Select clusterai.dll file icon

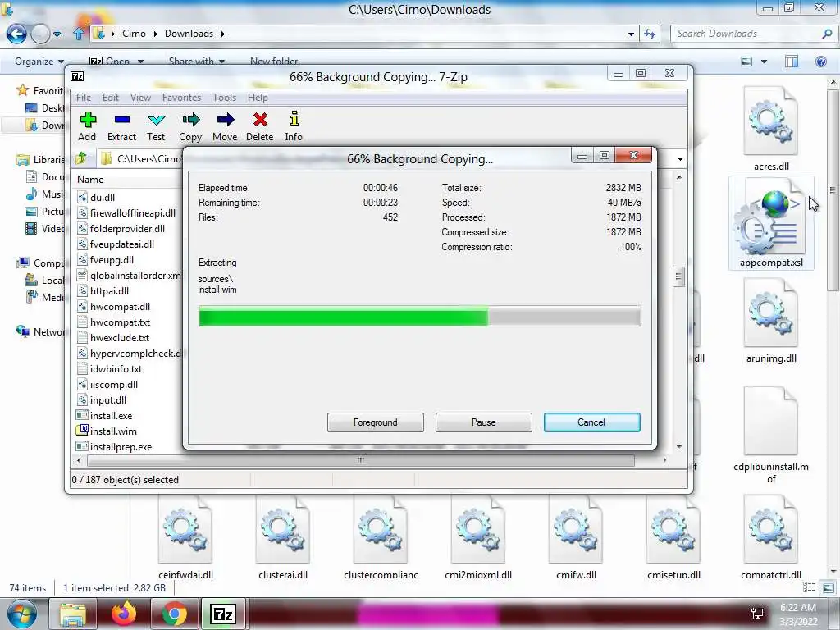pos(283,538)
